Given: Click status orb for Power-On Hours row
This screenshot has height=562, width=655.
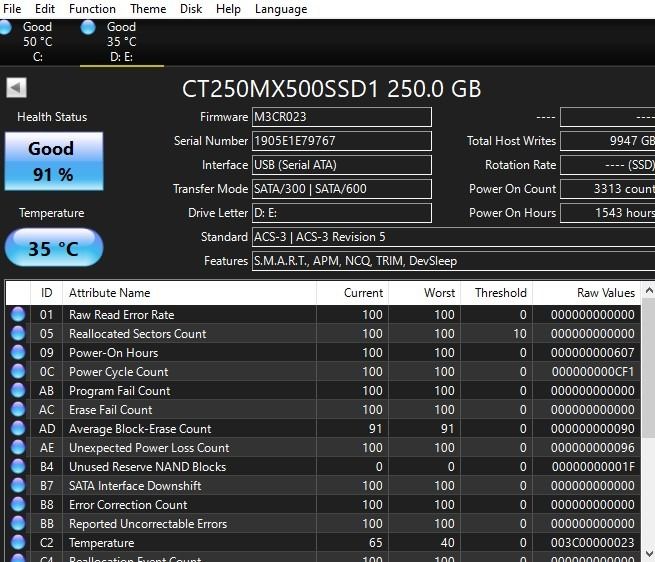Looking at the screenshot, I should [x=18, y=353].
